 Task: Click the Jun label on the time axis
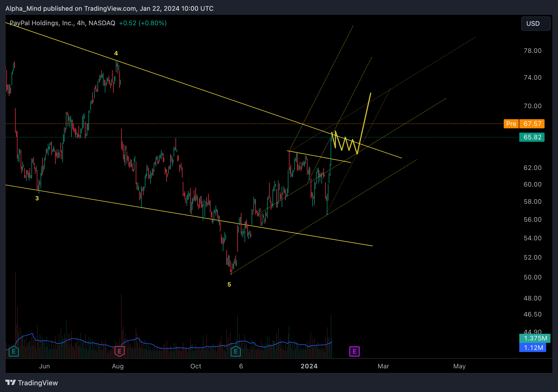[44, 366]
